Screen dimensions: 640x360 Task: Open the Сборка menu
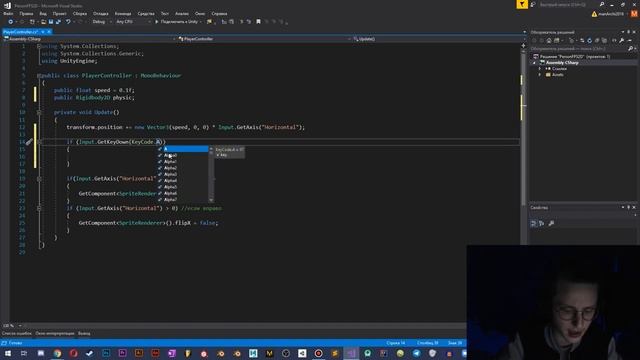(80, 13)
